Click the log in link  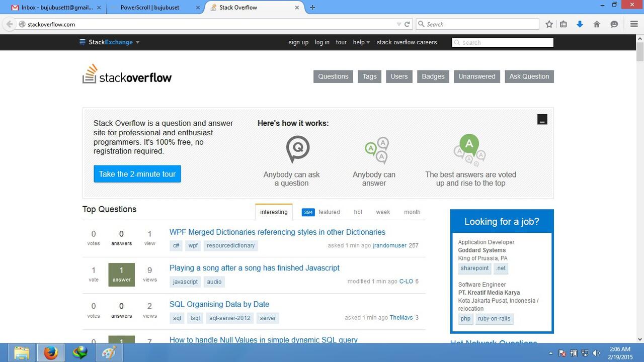[x=322, y=42]
